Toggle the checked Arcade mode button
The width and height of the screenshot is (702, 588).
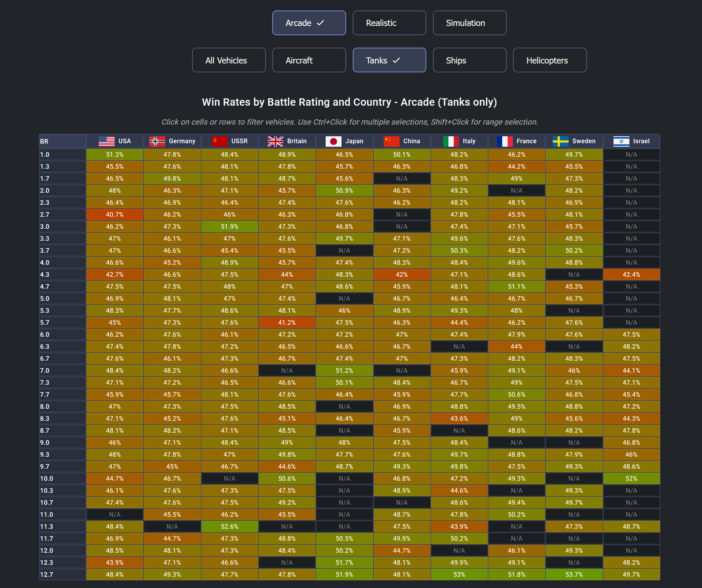click(x=309, y=23)
